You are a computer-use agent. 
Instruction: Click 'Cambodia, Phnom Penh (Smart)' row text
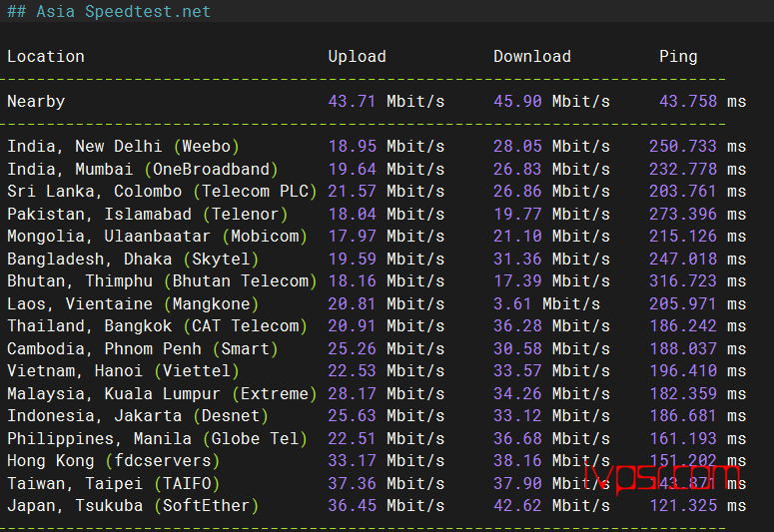click(142, 349)
